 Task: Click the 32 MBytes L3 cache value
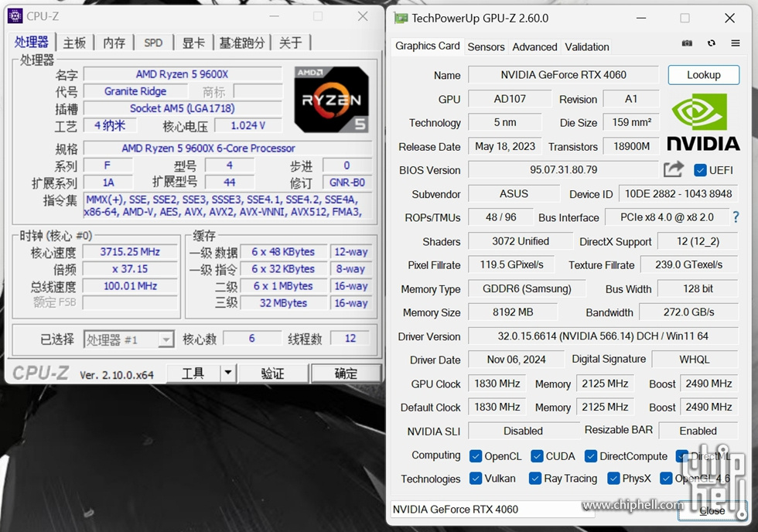(x=283, y=303)
